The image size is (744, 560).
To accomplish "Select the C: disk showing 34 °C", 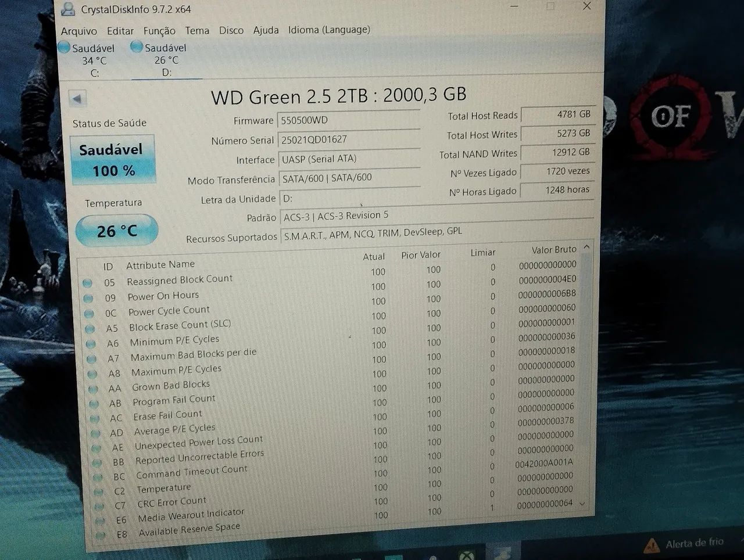I will click(x=93, y=60).
